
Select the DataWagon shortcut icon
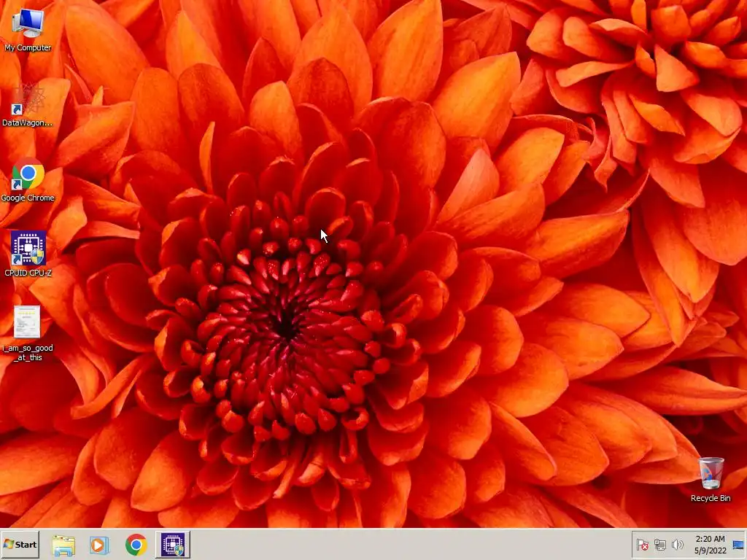point(28,98)
